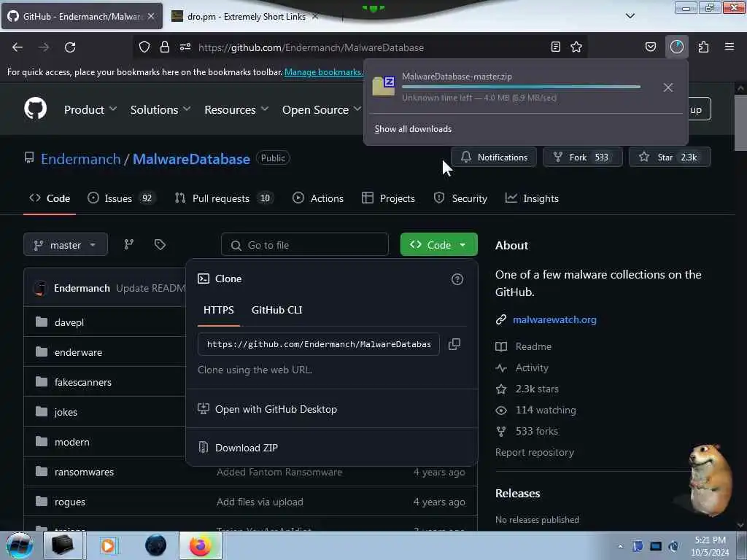Click the Manage bookmarks link
747x560 pixels.
coord(323,72)
